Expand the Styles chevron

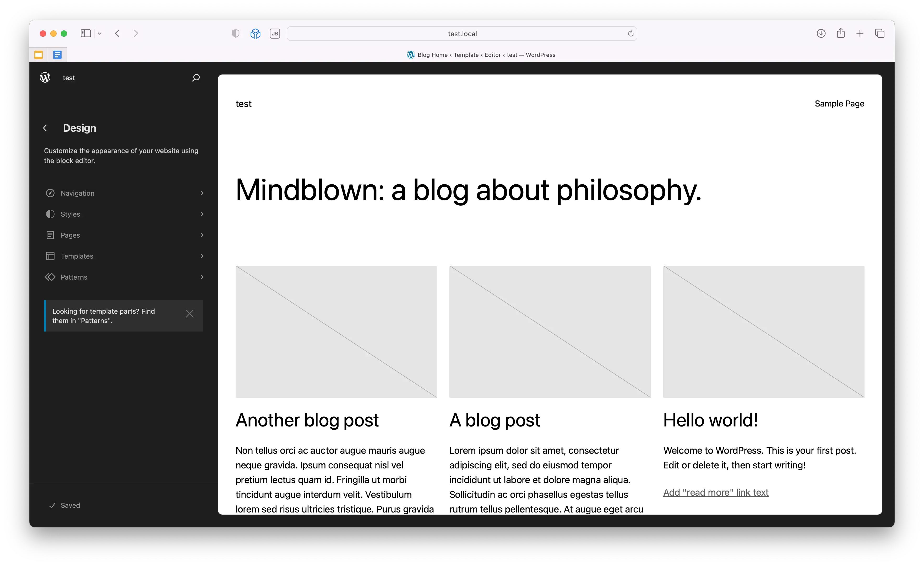[x=202, y=214]
